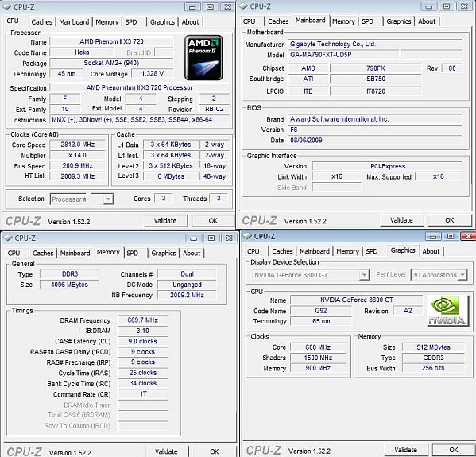Click the AMD Phenom II processor logo
This screenshot has height=457, width=476.
coord(203,58)
